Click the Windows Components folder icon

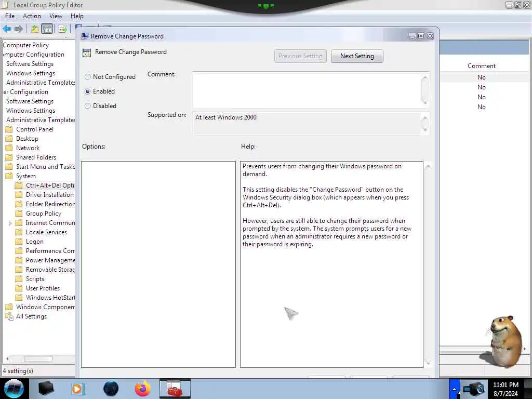[9, 307]
